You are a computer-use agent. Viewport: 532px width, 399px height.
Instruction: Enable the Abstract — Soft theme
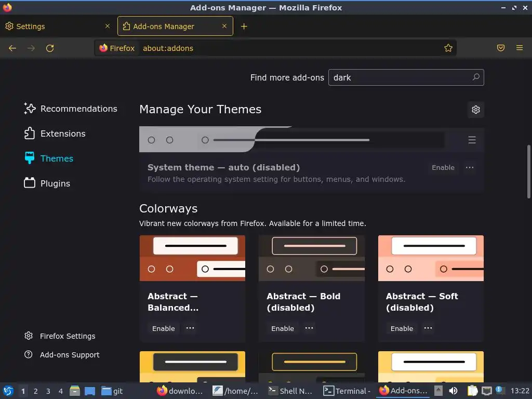(x=402, y=328)
